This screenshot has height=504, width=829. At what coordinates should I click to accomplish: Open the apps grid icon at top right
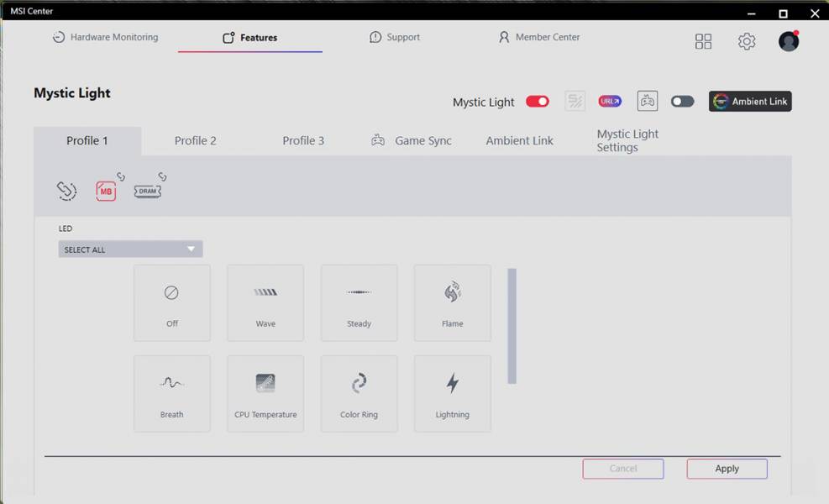tap(703, 41)
